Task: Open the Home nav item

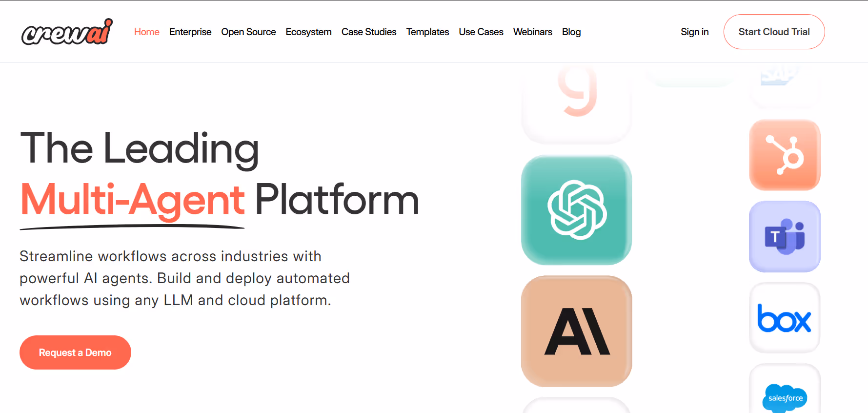Action: (147, 32)
